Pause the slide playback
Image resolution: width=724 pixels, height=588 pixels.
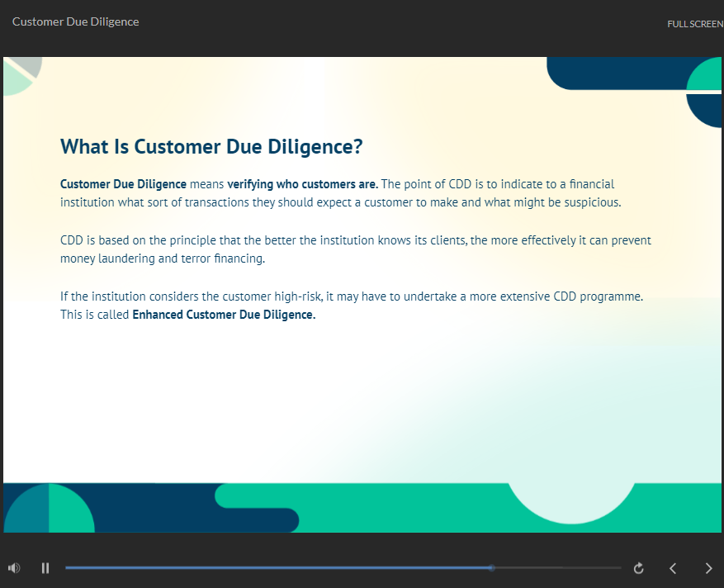pos(45,568)
